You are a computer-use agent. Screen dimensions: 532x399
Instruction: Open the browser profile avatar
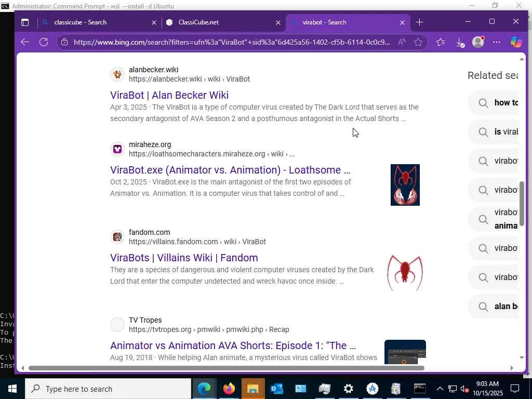[478, 42]
